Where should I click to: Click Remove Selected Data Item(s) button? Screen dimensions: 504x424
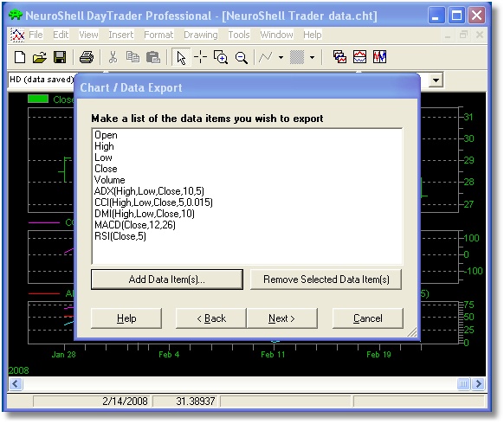(326, 279)
